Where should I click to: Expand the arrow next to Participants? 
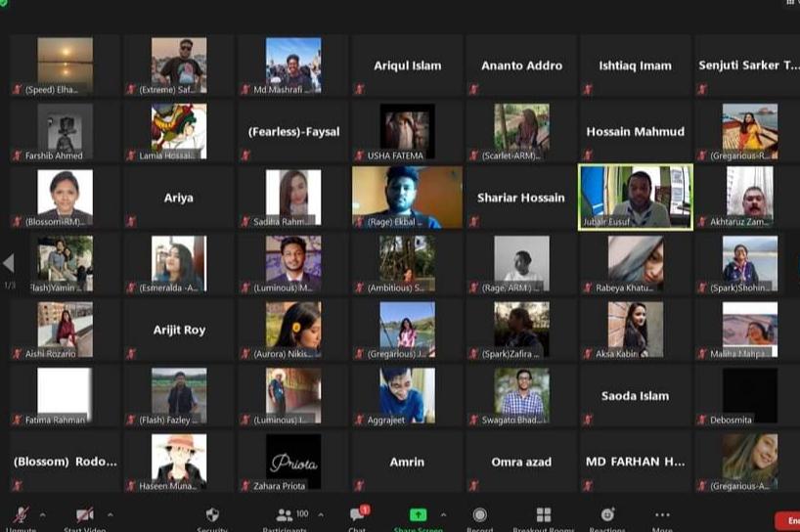click(321, 514)
